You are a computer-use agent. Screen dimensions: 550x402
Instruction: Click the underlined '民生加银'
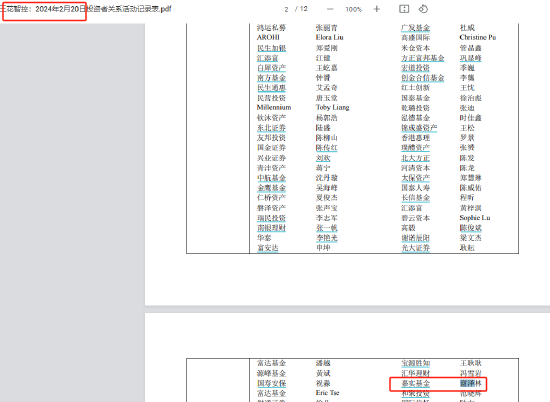point(271,48)
